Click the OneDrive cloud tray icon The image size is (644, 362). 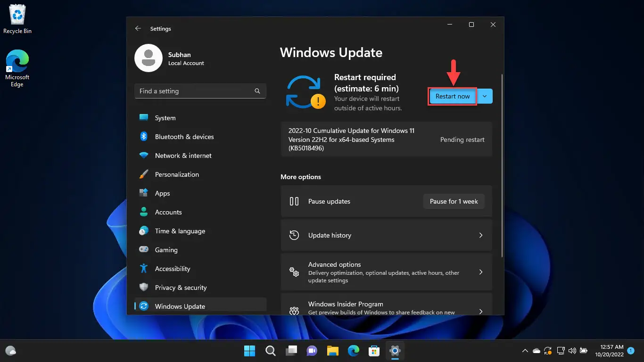click(537, 351)
